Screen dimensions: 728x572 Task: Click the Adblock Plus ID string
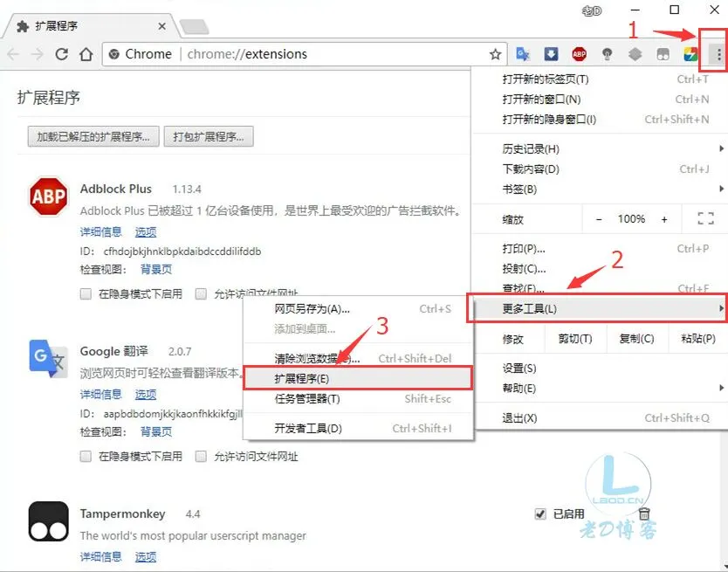(182, 252)
